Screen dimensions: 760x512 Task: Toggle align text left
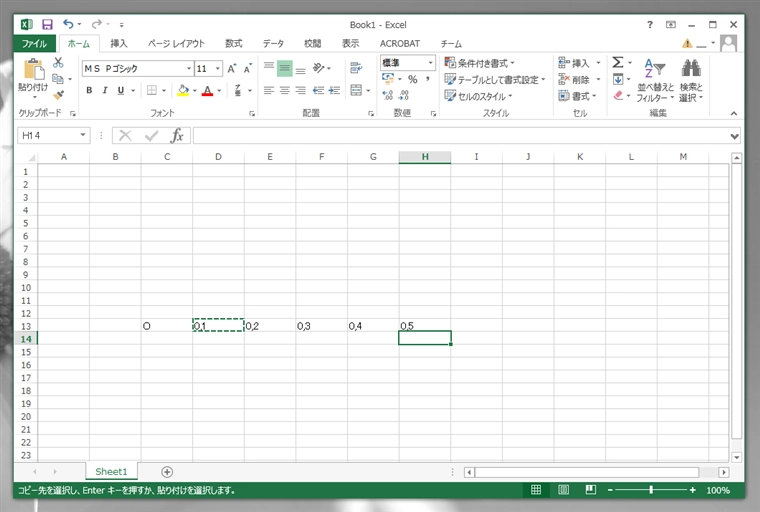269,90
